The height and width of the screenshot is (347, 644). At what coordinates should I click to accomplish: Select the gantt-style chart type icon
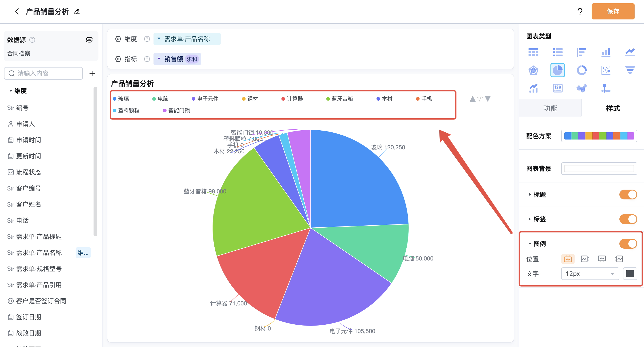pyautogui.click(x=606, y=88)
